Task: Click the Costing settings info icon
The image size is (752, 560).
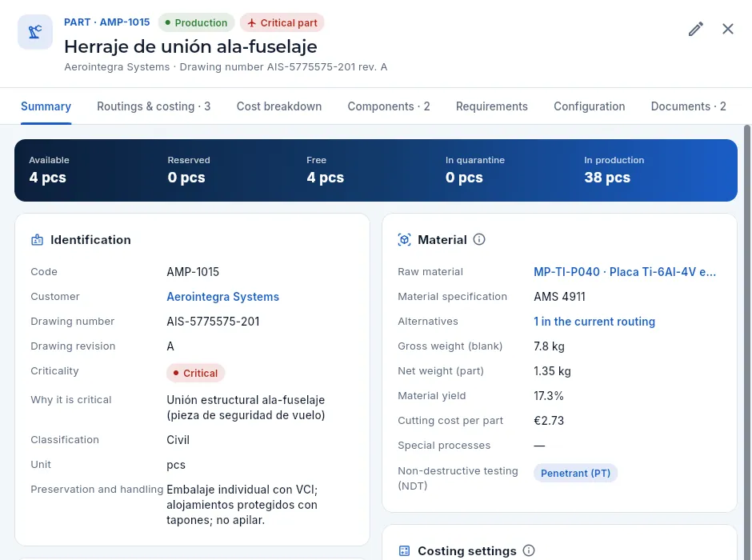Action: pos(529,550)
